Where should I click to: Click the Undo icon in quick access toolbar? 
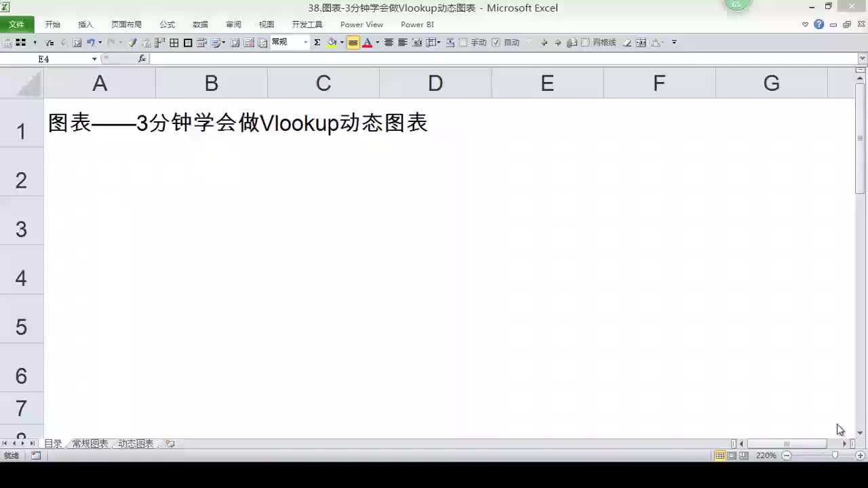point(90,42)
